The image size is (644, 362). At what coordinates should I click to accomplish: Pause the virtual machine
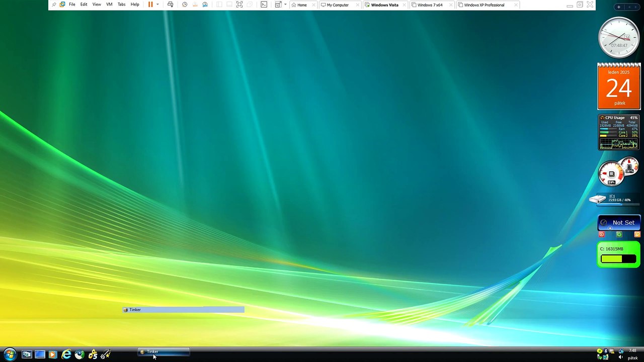[150, 5]
